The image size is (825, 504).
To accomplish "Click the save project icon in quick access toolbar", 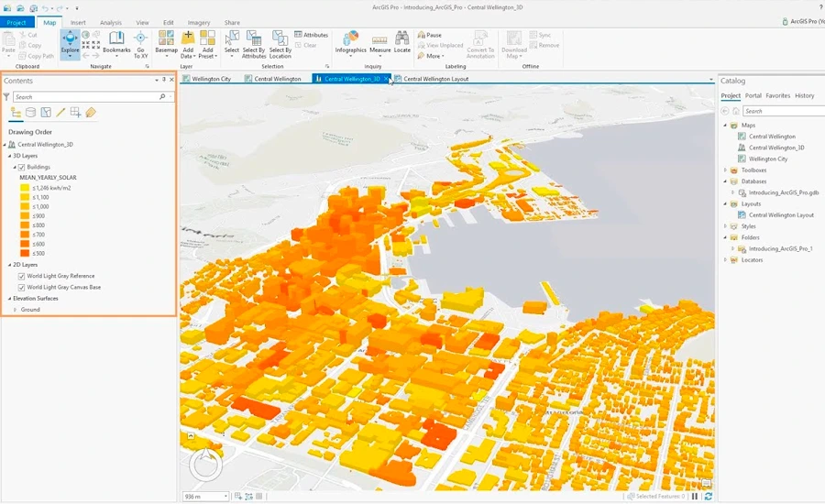I will tap(33, 8).
